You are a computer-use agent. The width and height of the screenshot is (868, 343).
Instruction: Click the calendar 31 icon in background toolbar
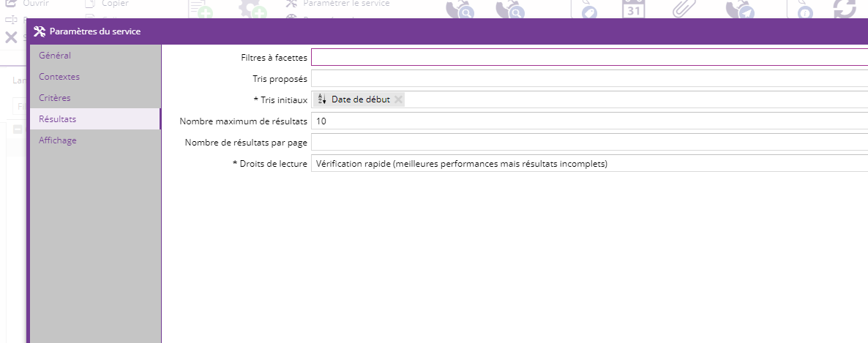(x=634, y=9)
